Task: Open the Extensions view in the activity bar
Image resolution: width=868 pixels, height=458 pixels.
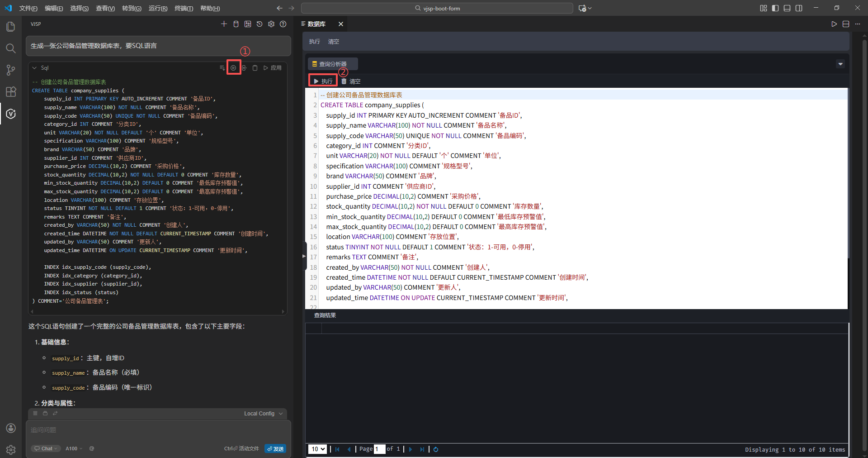Action: click(x=11, y=92)
